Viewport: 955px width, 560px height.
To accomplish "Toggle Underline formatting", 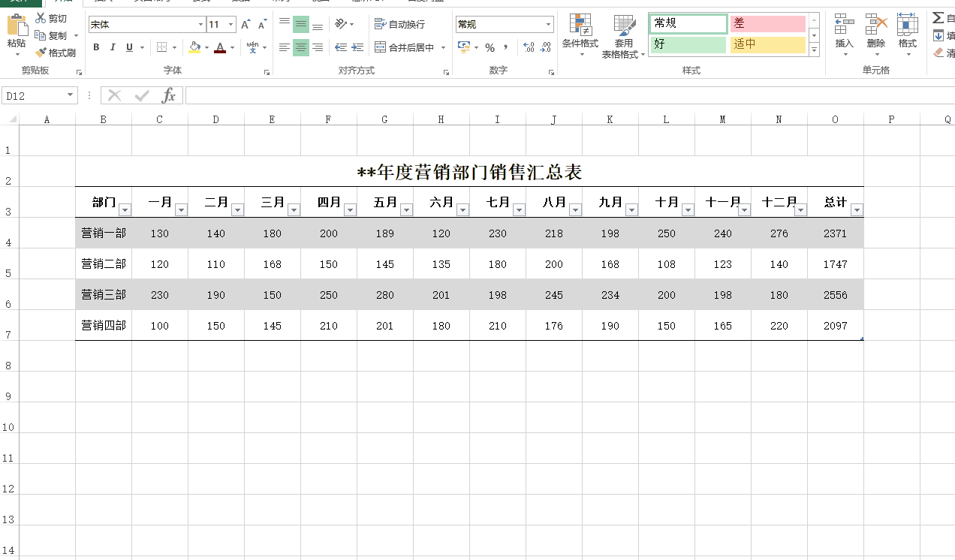I will (129, 47).
